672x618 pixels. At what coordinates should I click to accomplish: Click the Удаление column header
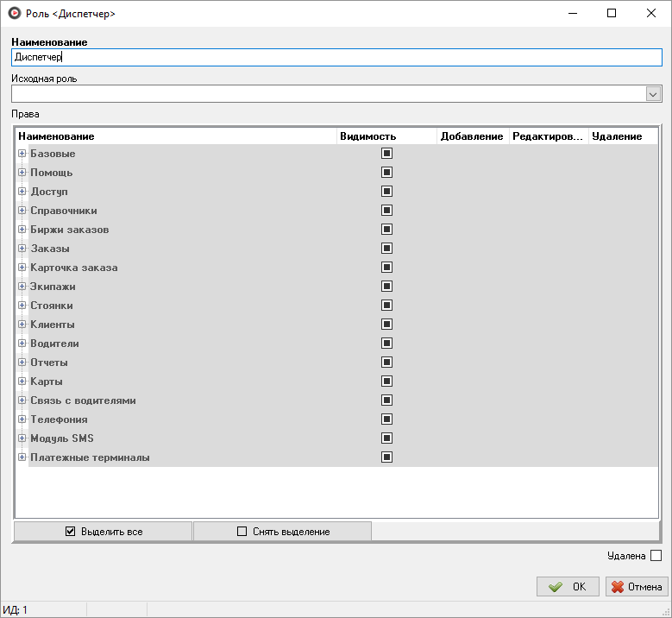click(x=618, y=136)
